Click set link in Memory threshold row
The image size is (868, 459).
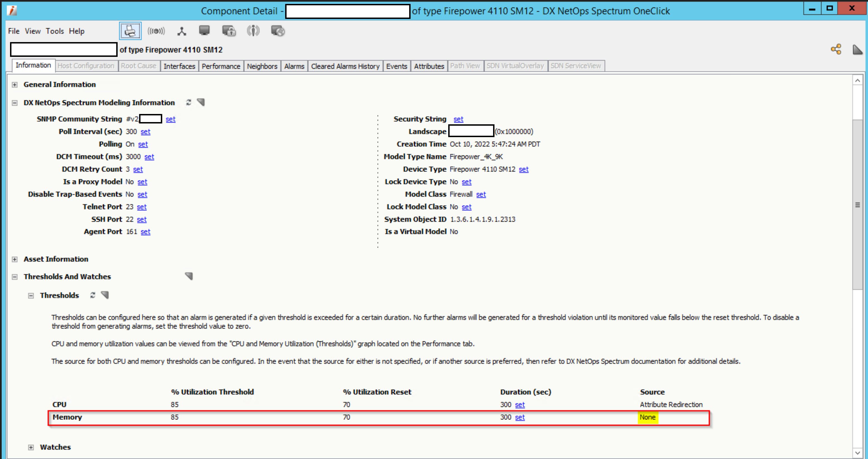[x=520, y=417]
